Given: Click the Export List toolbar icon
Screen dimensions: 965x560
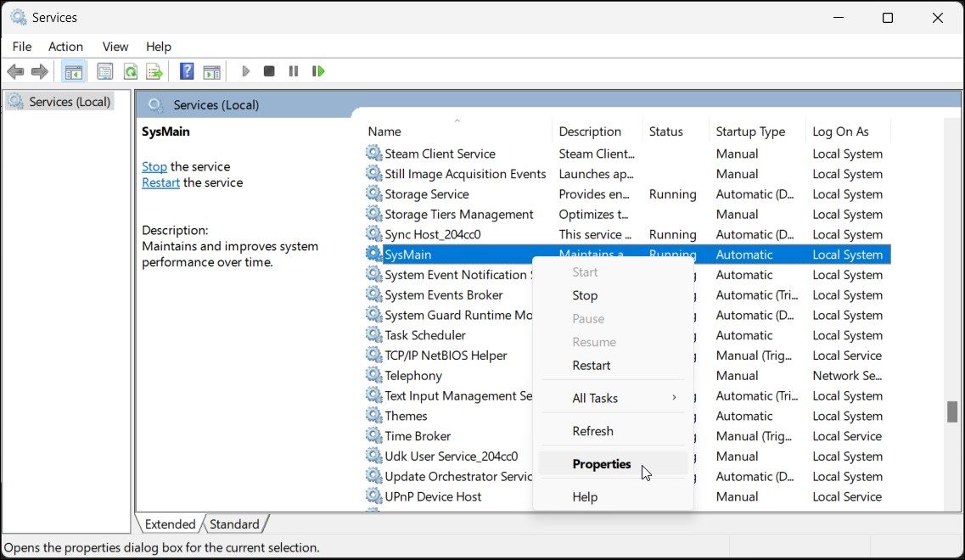Looking at the screenshot, I should click(x=154, y=71).
